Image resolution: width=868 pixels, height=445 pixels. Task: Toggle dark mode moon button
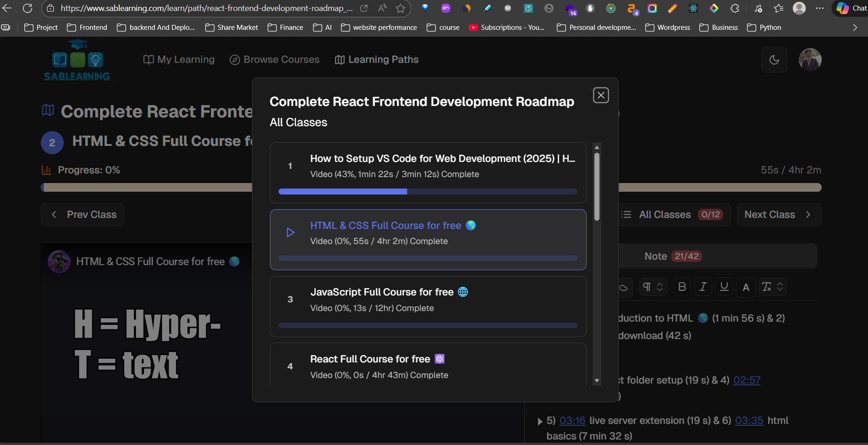[774, 60]
